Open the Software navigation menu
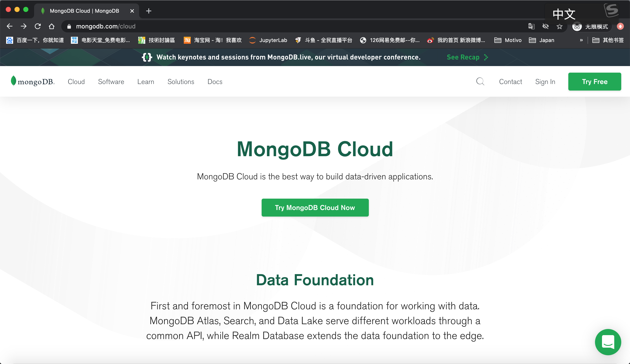This screenshot has width=630, height=364. [x=111, y=82]
